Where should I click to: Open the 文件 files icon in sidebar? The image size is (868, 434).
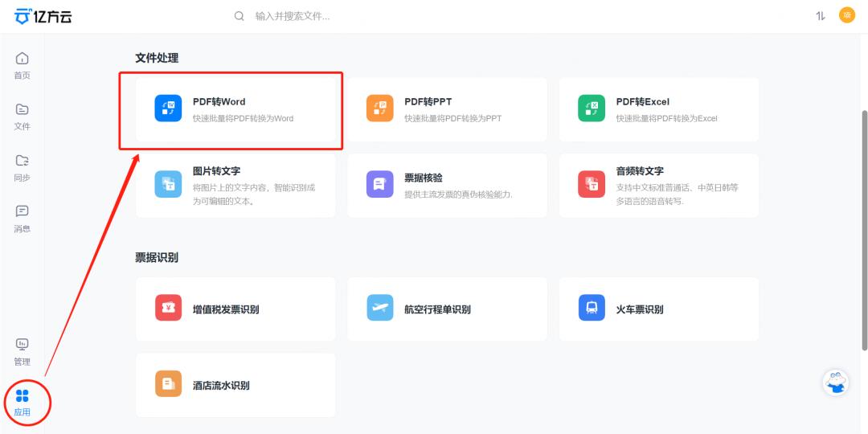(x=23, y=109)
